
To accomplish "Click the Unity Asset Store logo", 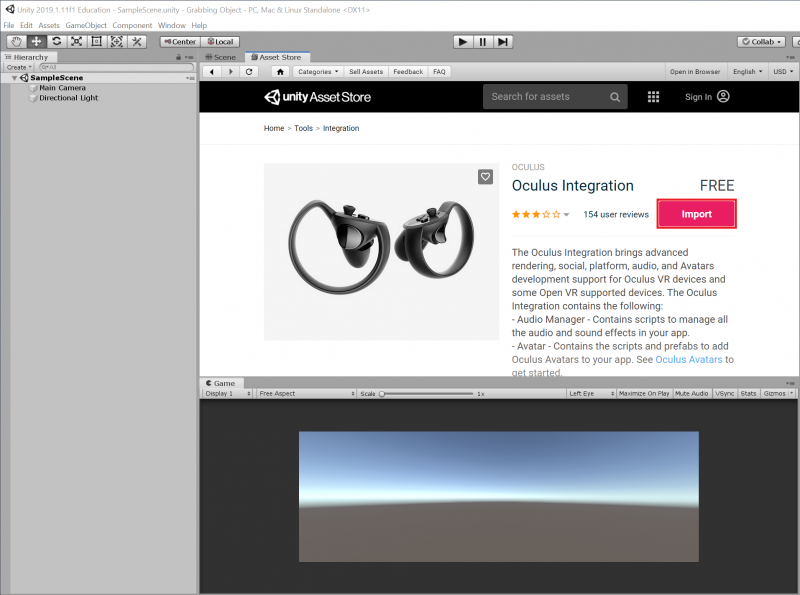I will pyautogui.click(x=317, y=97).
